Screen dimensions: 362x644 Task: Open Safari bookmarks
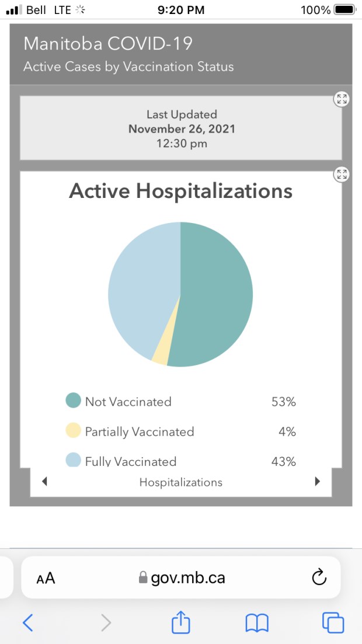256,623
